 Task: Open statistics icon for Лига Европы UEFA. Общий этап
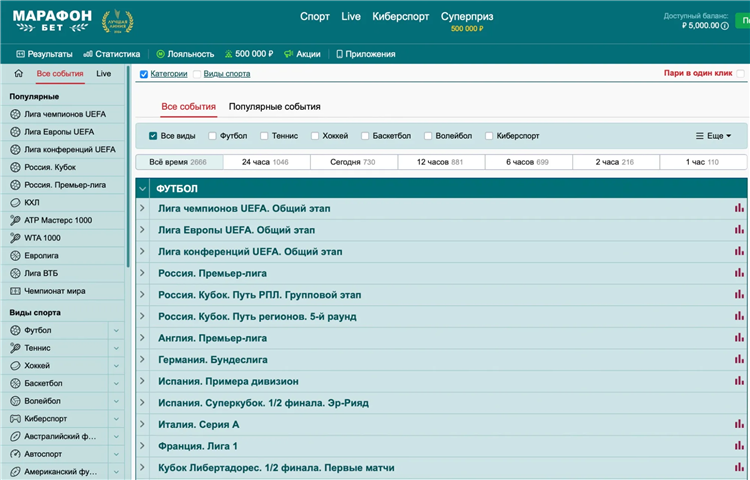739,229
